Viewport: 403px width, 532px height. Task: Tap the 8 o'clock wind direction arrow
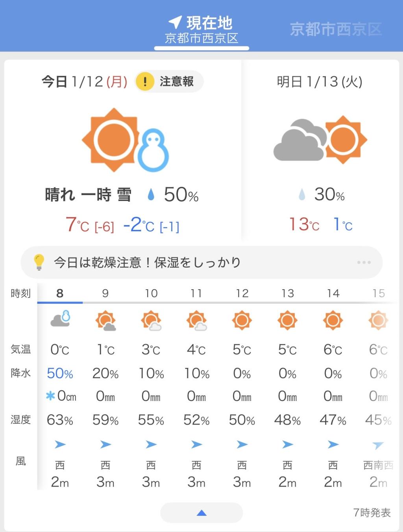60,445
